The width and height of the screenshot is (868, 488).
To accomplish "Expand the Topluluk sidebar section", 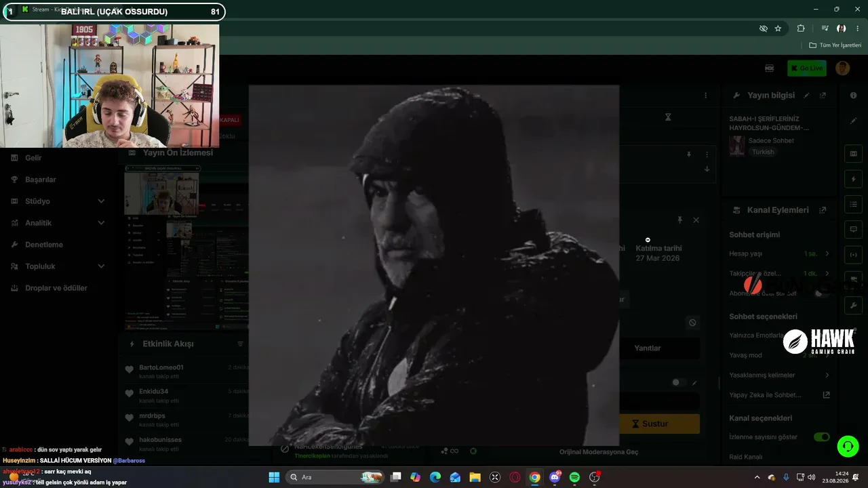I will tap(101, 266).
